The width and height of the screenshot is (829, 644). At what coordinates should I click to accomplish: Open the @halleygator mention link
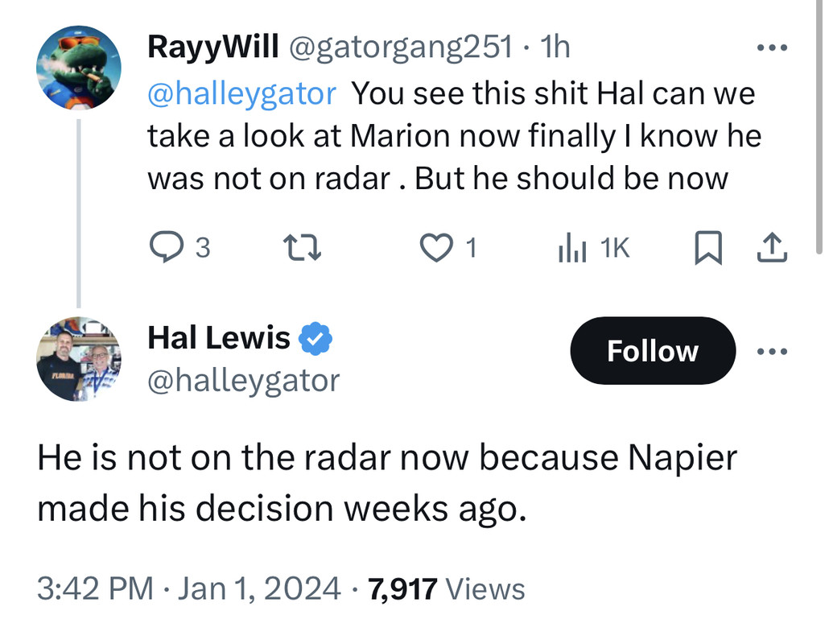(241, 94)
